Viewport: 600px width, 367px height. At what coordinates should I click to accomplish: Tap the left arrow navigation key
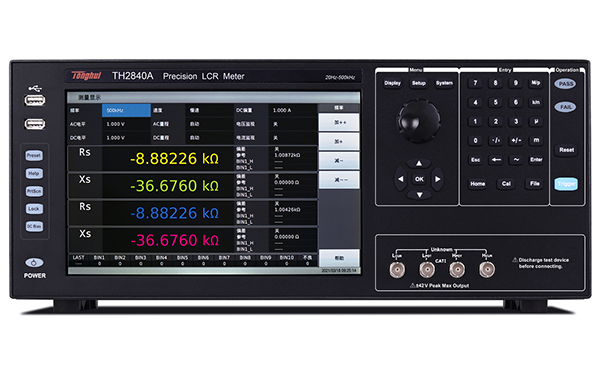401,179
